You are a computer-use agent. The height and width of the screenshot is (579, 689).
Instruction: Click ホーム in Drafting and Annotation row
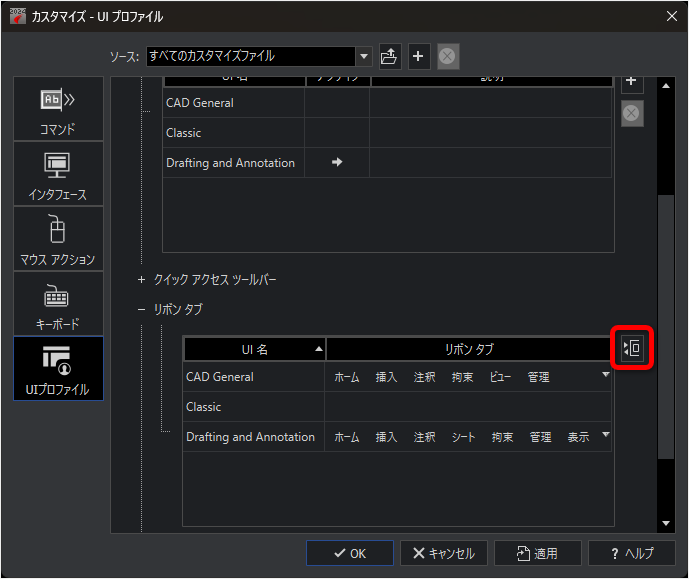point(347,437)
